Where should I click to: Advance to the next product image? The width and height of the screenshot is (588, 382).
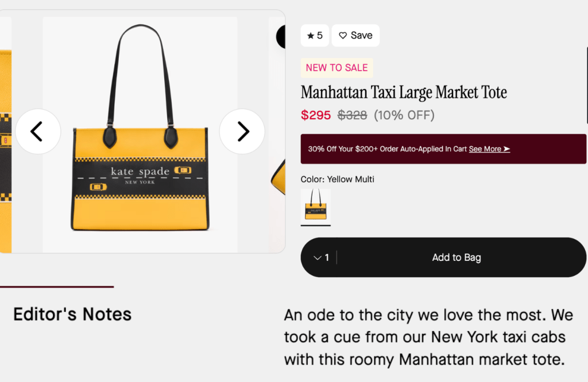tap(242, 131)
